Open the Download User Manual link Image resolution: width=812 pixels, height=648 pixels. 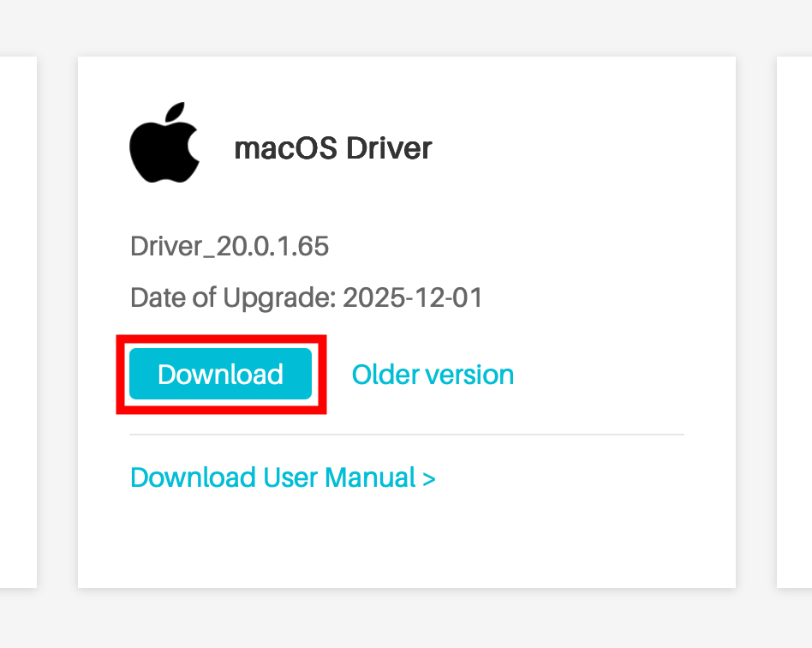click(274, 477)
